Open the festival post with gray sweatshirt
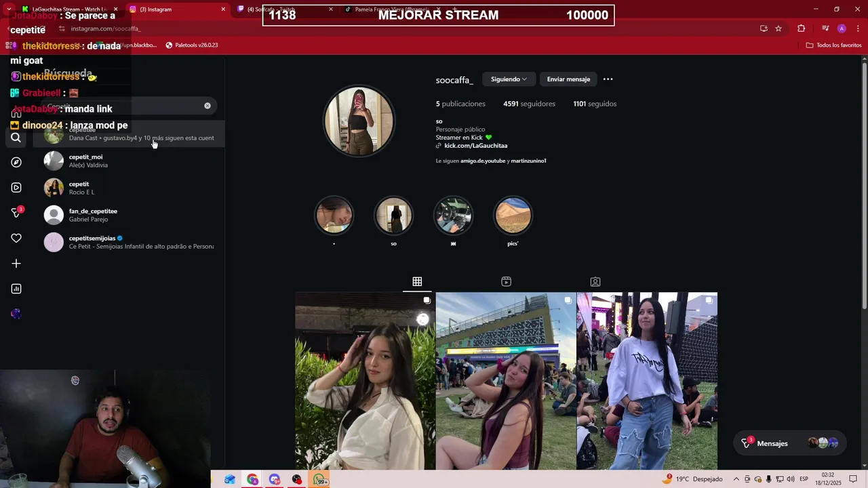 [647, 381]
